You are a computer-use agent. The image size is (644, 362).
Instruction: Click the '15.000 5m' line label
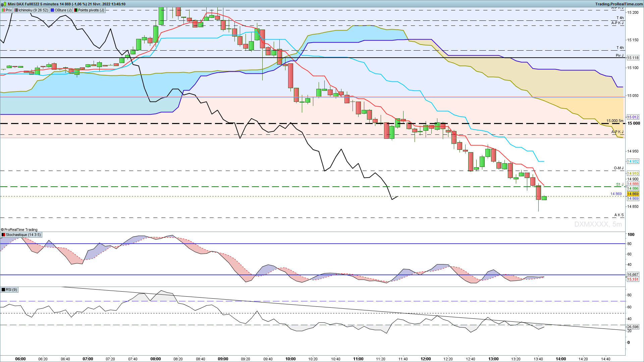click(615, 121)
